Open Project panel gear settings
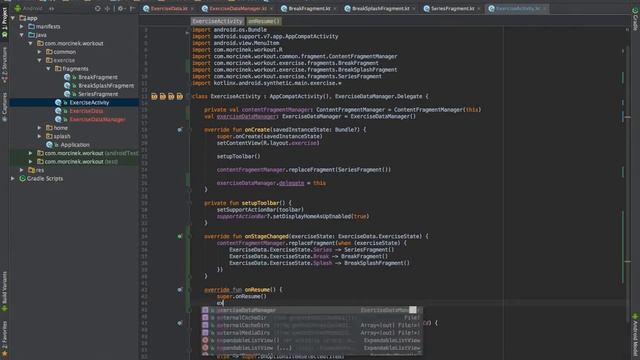640x360 pixels. [x=121, y=8]
